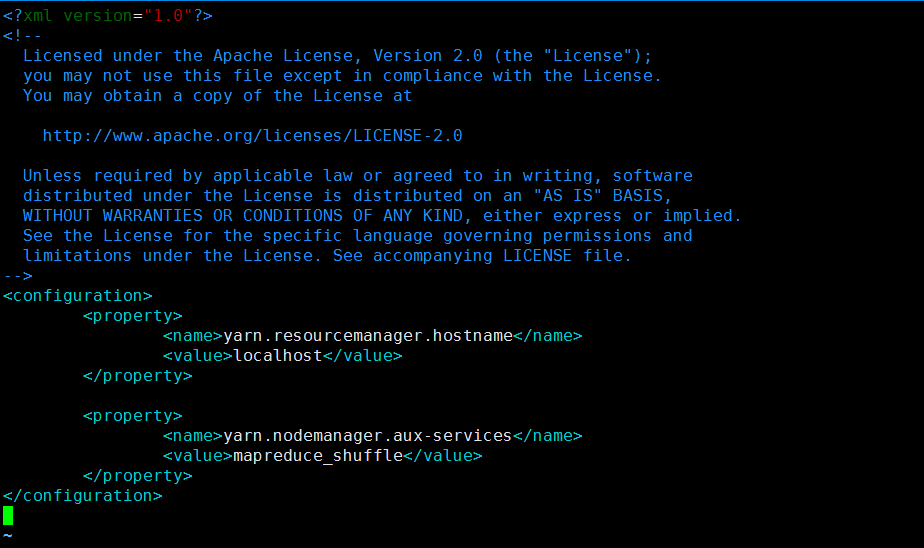Screen dimensions: 924x548
Task: Click yarn.resourcemanager.hostname property name
Action: point(367,335)
